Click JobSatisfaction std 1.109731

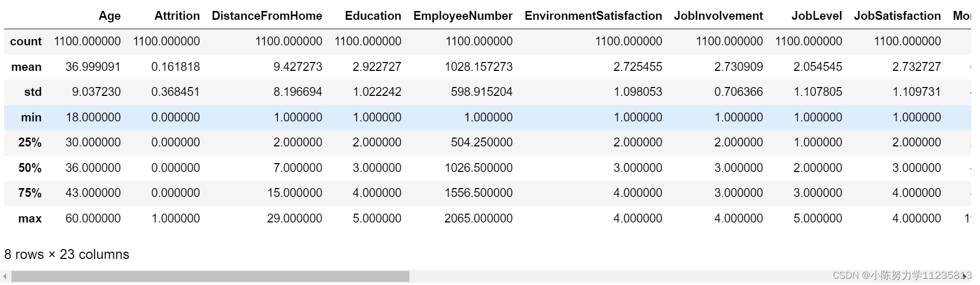pos(917,92)
